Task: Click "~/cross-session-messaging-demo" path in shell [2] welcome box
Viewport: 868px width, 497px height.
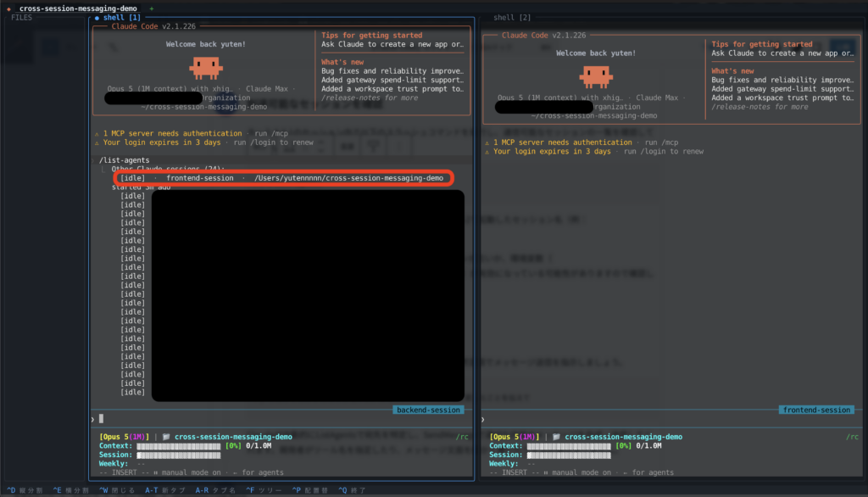Action: [594, 116]
